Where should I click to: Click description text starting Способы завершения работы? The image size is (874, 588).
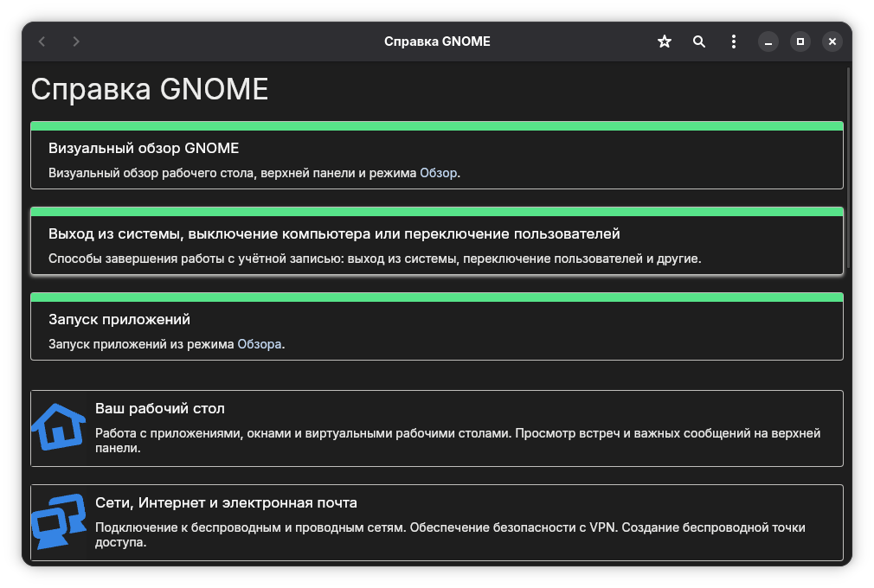point(375,259)
